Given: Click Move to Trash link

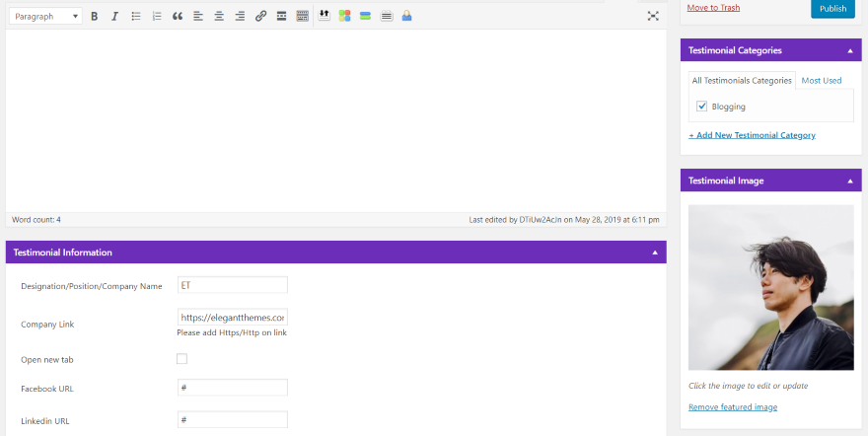Looking at the screenshot, I should coord(713,8).
